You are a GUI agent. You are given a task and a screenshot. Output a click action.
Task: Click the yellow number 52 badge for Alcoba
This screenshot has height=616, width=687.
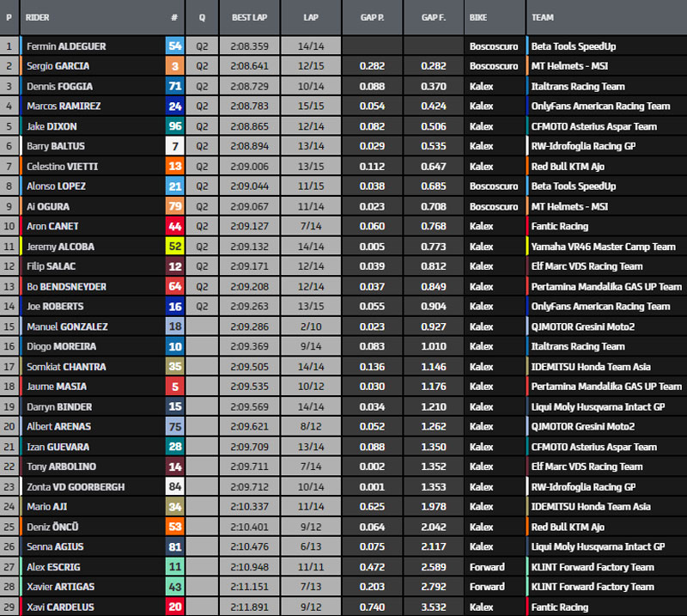174,247
